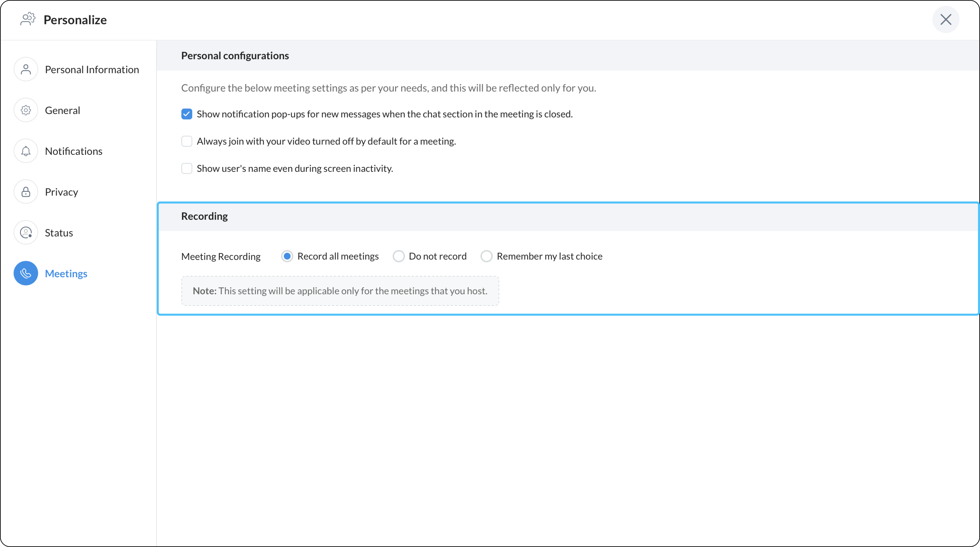This screenshot has width=980, height=547.
Task: Open the Privacy settings section
Action: click(61, 192)
